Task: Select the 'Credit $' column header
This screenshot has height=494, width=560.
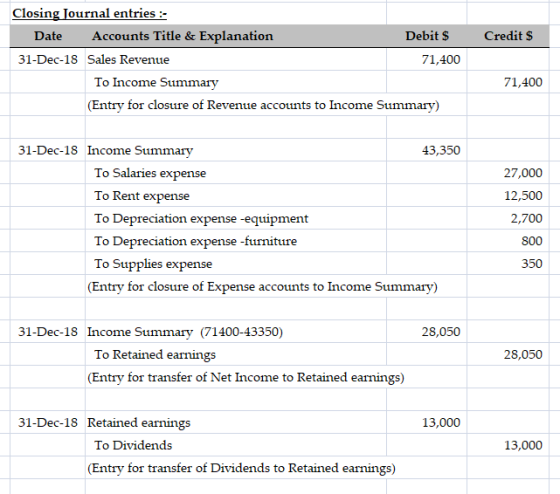Action: [x=508, y=36]
